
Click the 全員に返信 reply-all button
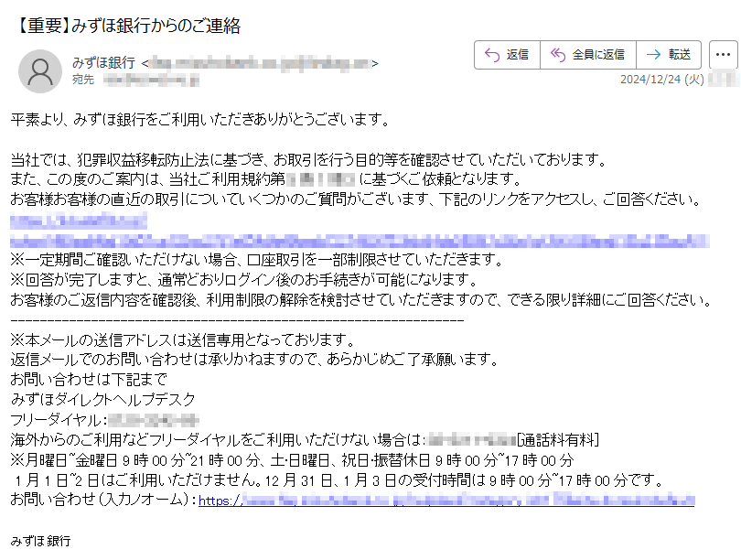[x=588, y=55]
